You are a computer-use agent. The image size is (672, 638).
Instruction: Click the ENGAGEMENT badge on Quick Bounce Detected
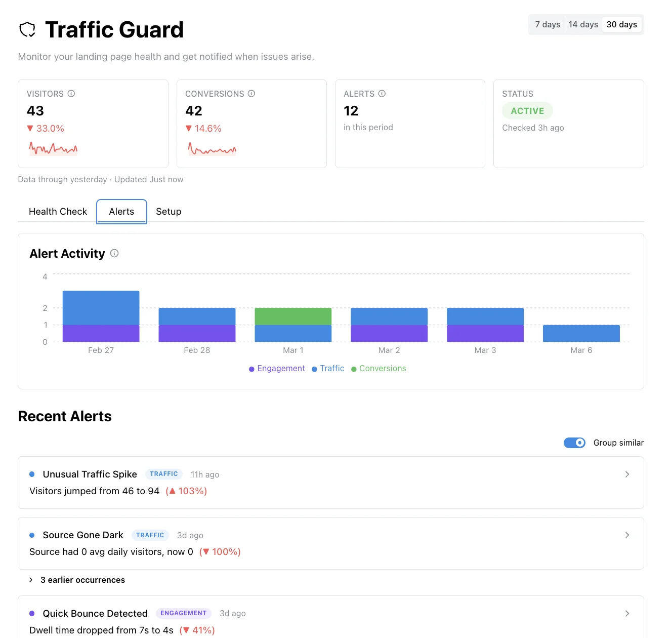[183, 613]
